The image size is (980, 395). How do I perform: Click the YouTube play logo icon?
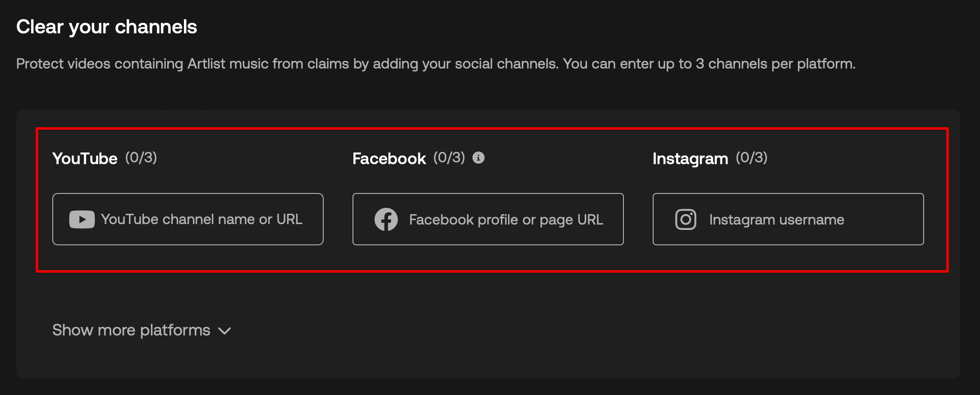(82, 220)
